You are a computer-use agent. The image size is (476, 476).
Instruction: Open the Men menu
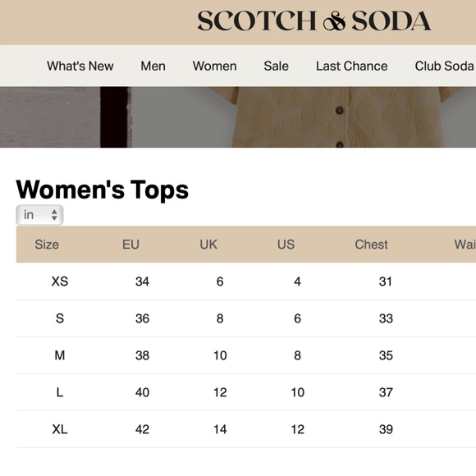[153, 66]
